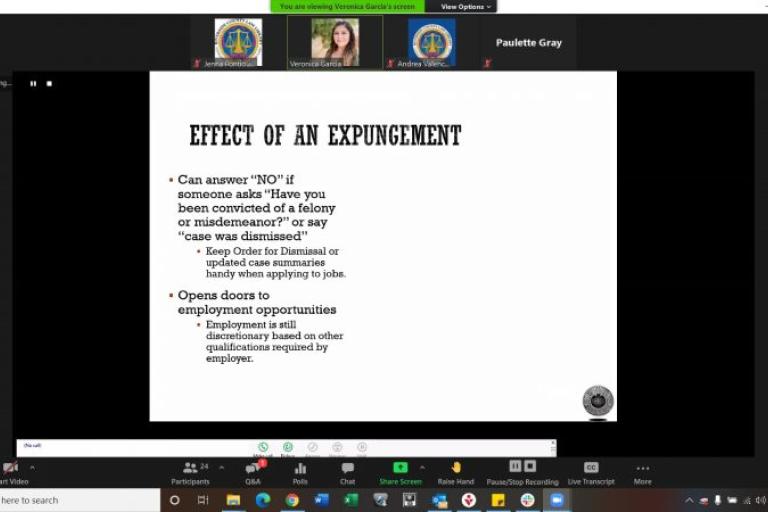The width and height of the screenshot is (768, 512).
Task: Open the Participants panel
Action: [190, 472]
